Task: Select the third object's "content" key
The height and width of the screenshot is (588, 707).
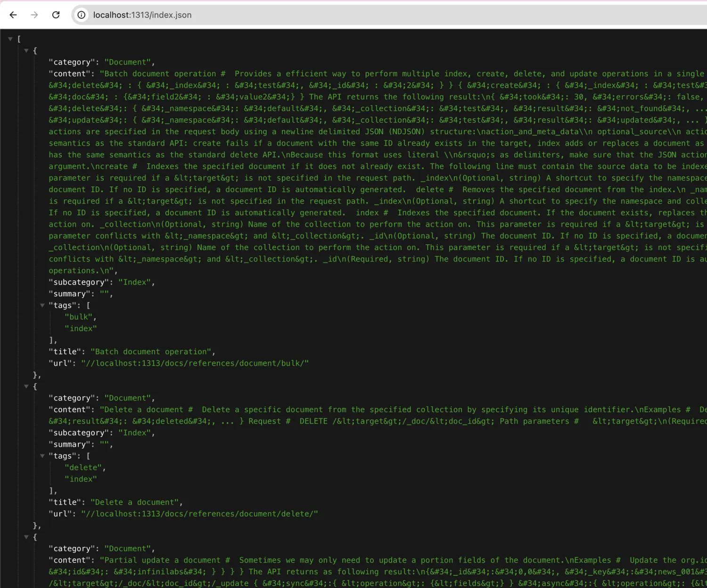Action: click(69, 560)
